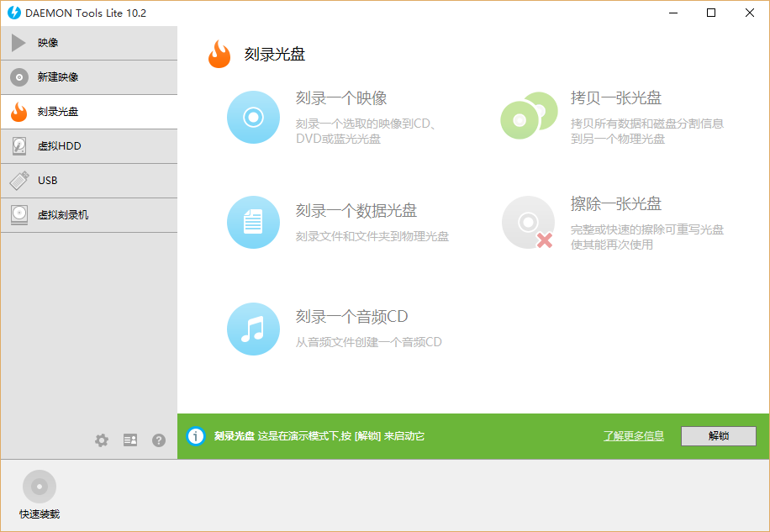The height and width of the screenshot is (532, 770).
Task: Click the license card icon in sidebar
Action: [130, 440]
